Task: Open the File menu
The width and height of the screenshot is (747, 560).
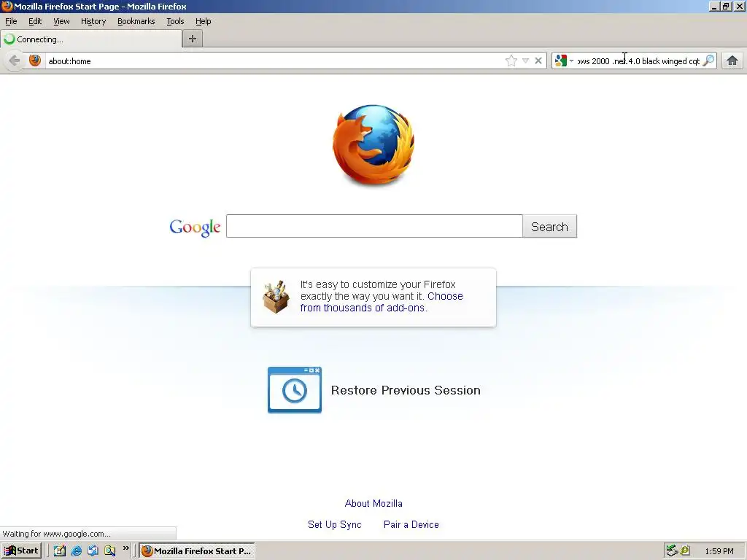Action: pos(11,21)
